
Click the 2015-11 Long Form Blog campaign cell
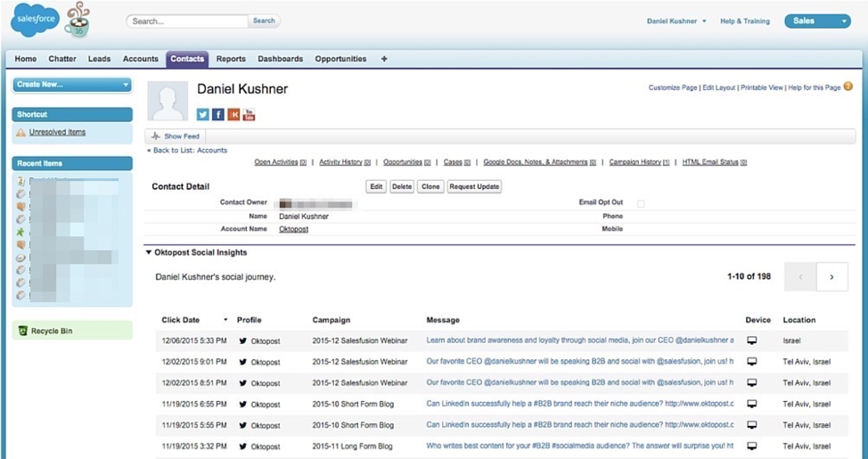352,447
